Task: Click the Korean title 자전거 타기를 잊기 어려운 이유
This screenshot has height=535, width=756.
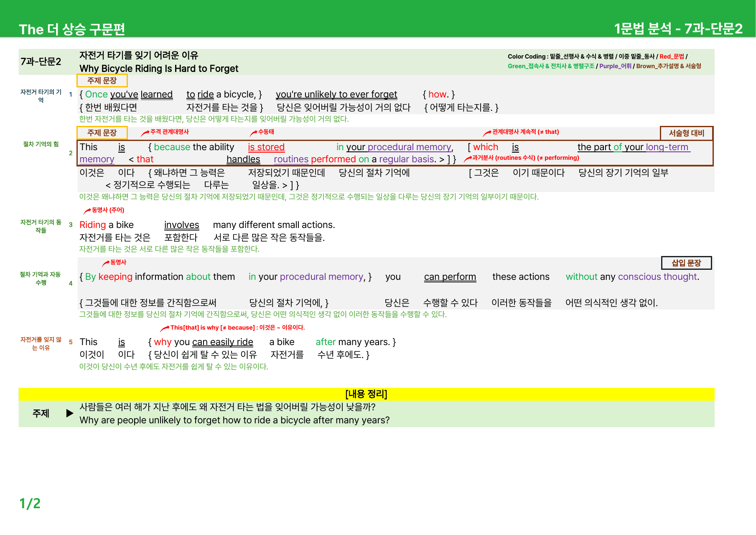Action: (x=139, y=55)
